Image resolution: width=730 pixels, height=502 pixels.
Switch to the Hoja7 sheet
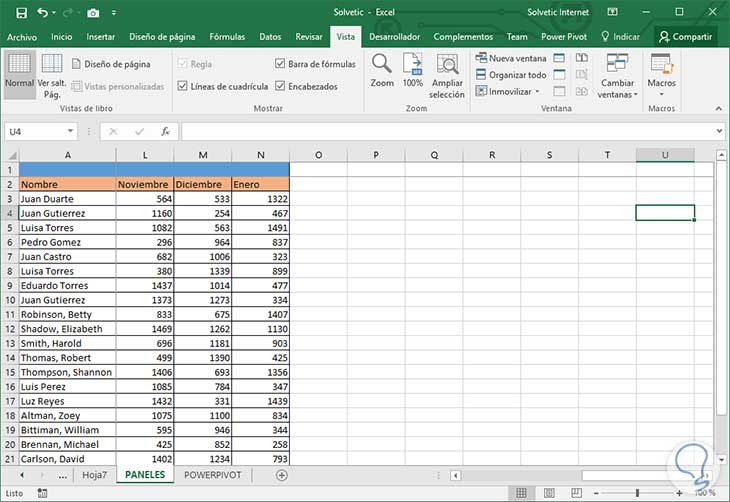(x=95, y=475)
